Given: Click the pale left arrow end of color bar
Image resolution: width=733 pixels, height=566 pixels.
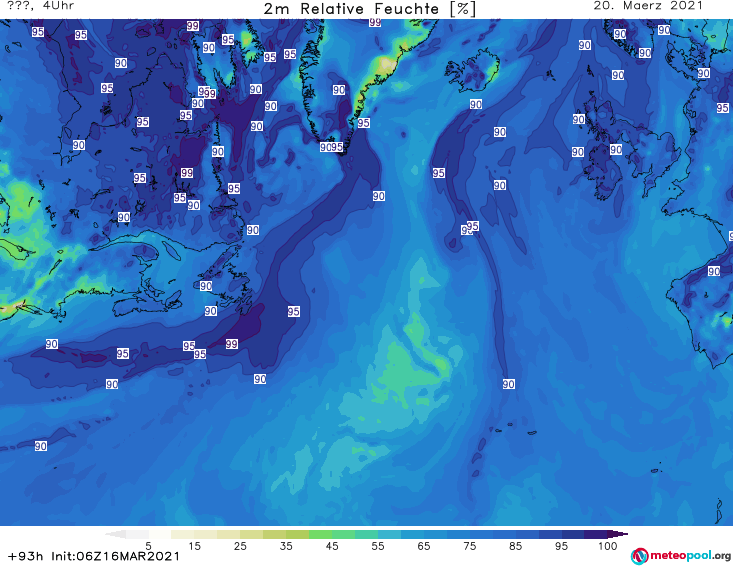Looking at the screenshot, I should click(x=115, y=534).
